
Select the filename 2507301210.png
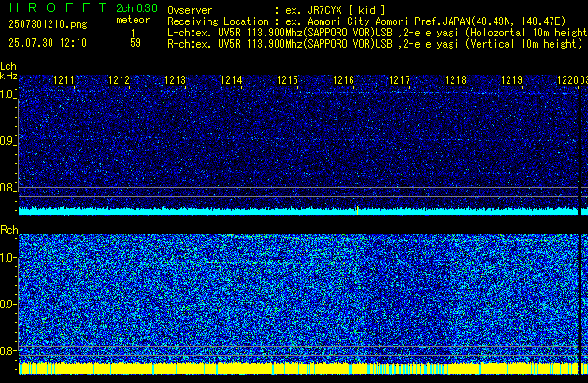48,24
